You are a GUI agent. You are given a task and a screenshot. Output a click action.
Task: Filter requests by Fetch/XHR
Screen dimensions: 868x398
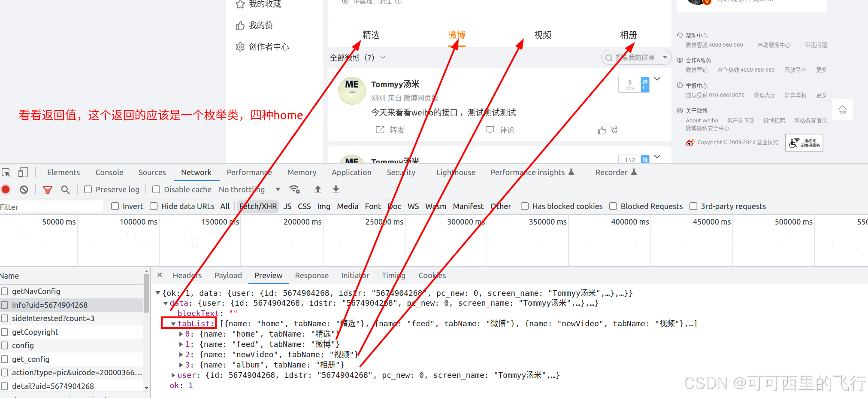[258, 206]
